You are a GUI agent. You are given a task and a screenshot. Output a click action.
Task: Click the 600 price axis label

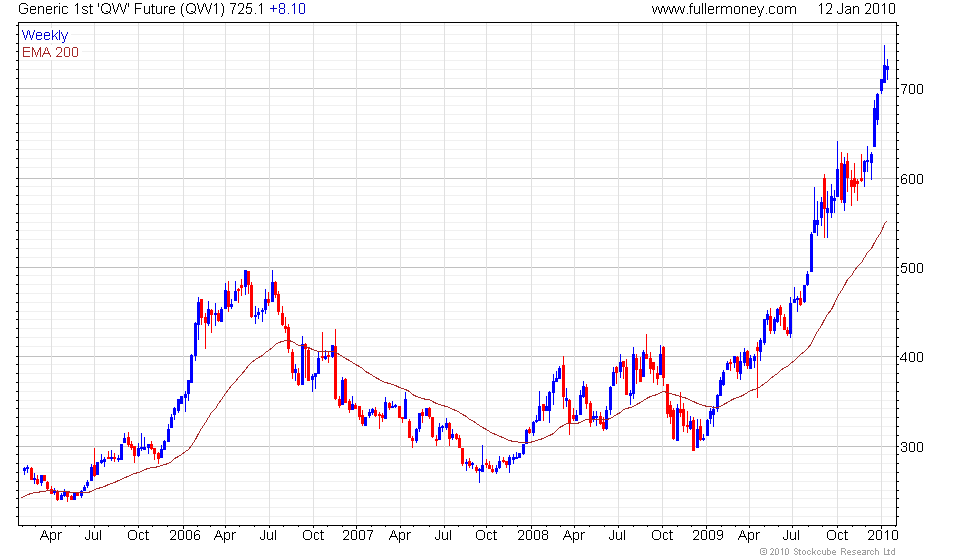coord(911,179)
